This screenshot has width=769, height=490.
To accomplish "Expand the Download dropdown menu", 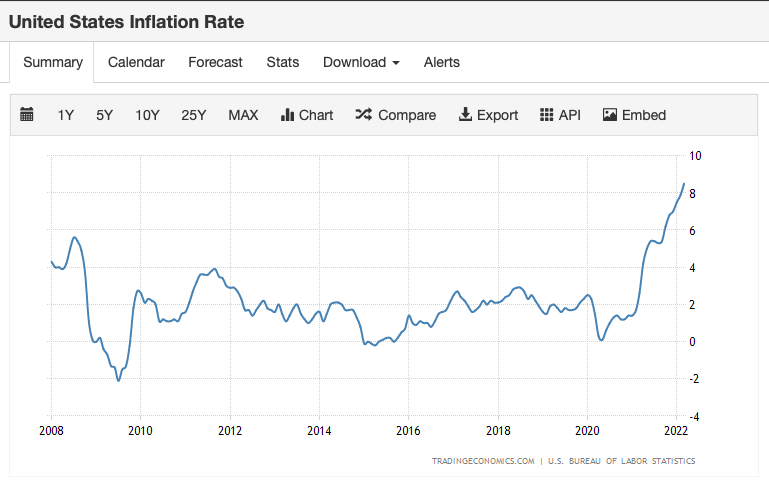I will tap(361, 62).
